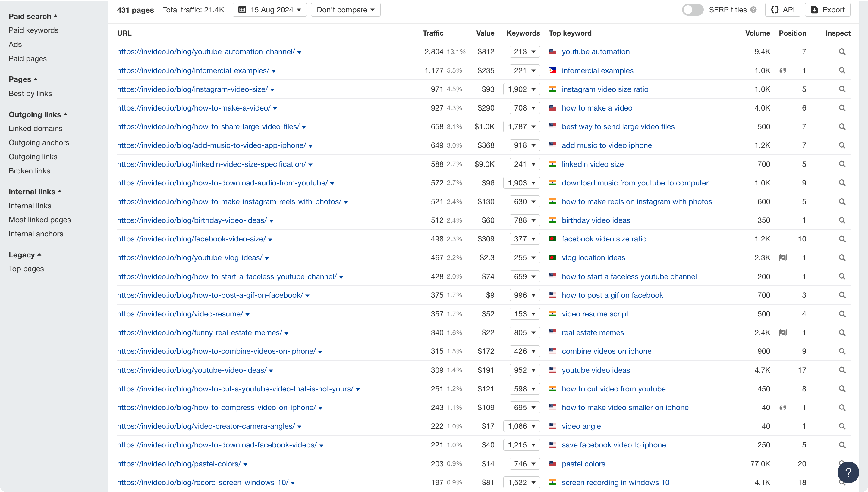
Task: Click the Best by links menu item
Action: (30, 93)
